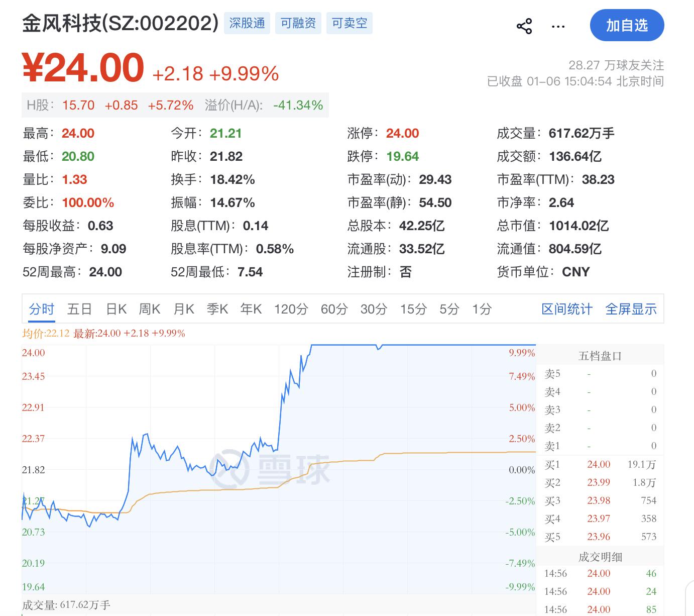The width and height of the screenshot is (694, 616).
Task: Click the share icon
Action: coord(524,26)
